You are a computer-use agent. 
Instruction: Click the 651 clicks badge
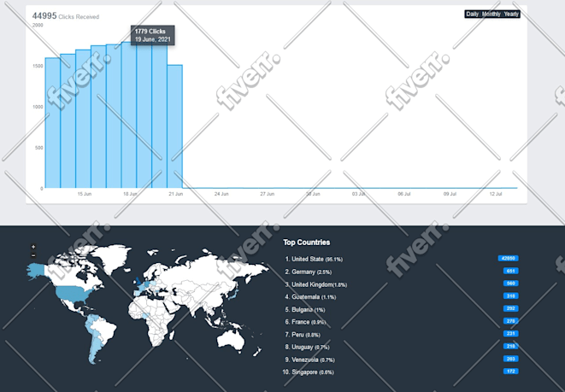point(511,271)
